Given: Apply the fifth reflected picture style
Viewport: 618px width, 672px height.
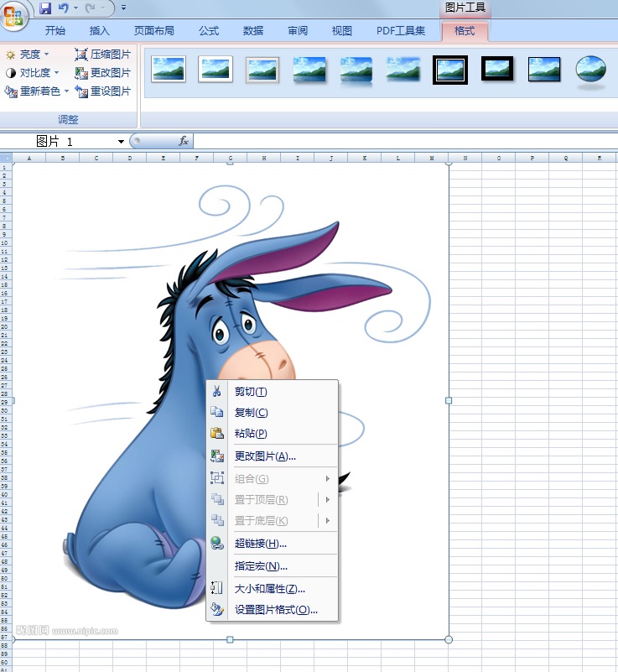Looking at the screenshot, I should tap(356, 70).
